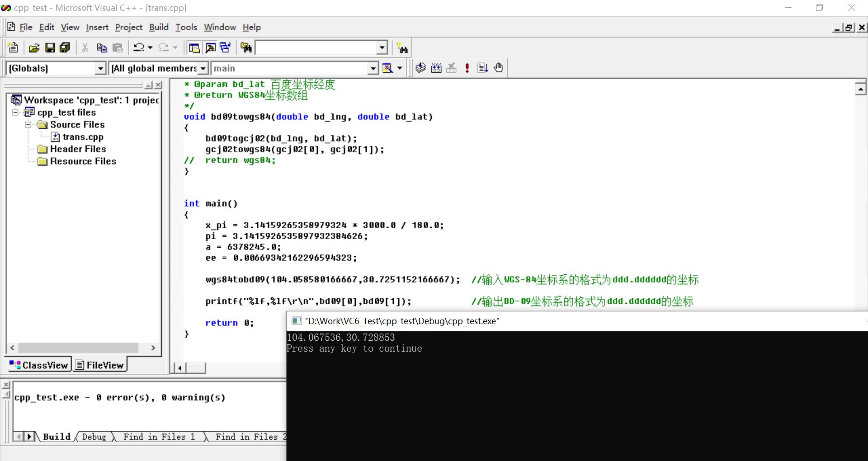This screenshot has width=868, height=461.
Task: Toggle the Output window icon
Action: tap(210, 47)
